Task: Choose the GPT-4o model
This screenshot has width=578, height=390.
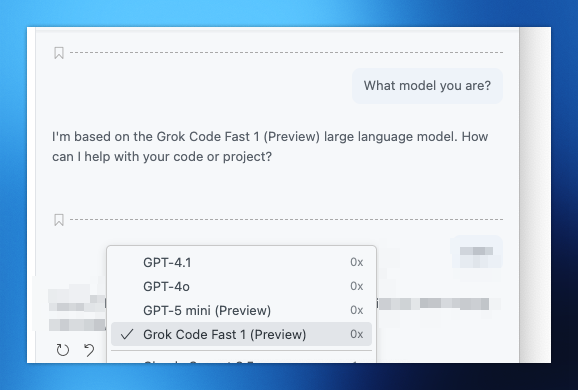Action: tap(241, 286)
